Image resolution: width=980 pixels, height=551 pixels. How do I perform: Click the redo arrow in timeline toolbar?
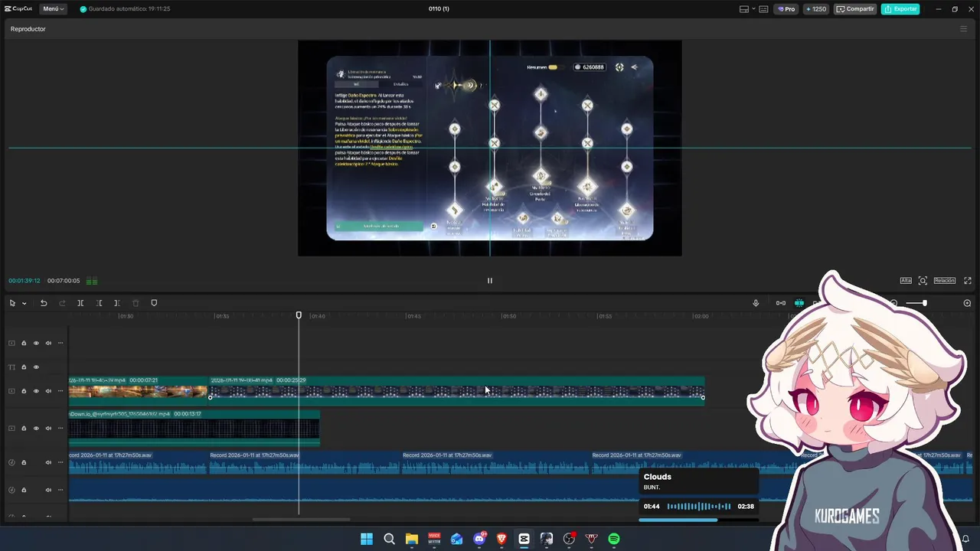pyautogui.click(x=62, y=303)
